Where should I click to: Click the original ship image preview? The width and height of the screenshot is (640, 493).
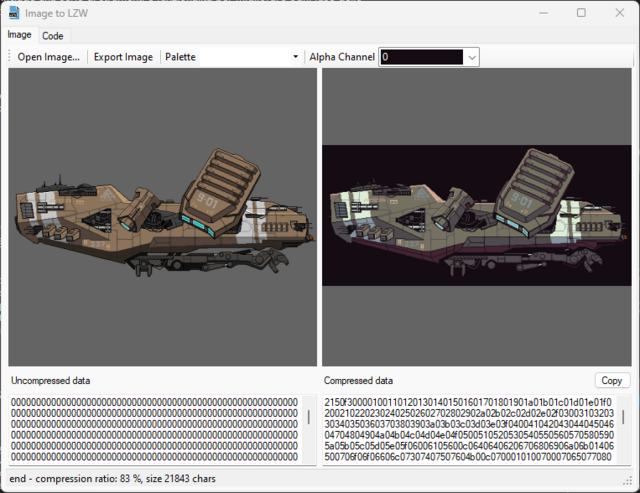point(162,217)
